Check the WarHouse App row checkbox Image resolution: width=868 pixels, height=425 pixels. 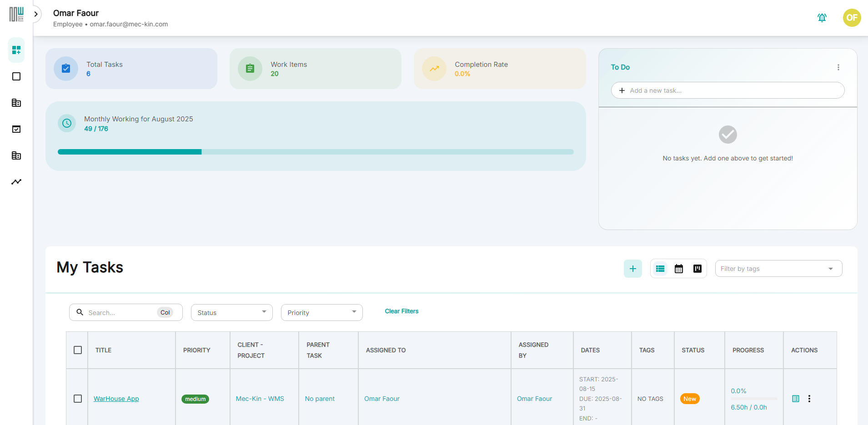coord(78,399)
